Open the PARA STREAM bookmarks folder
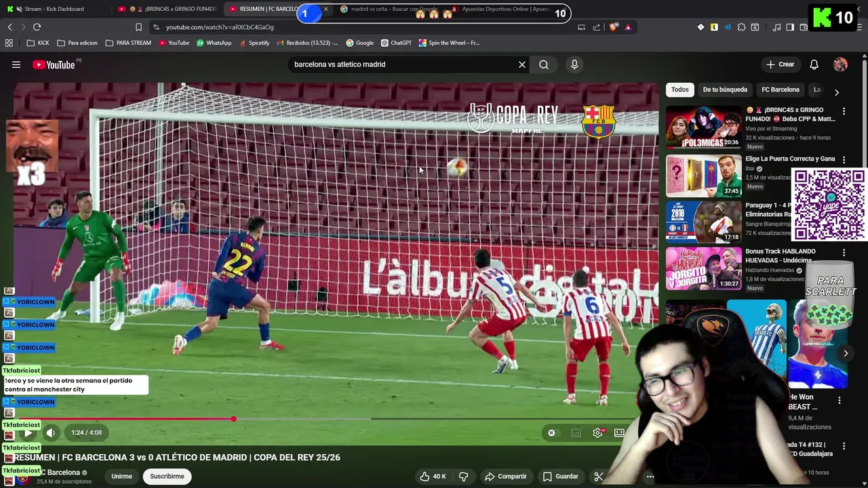Viewport: 868px width, 488px height. (x=129, y=43)
